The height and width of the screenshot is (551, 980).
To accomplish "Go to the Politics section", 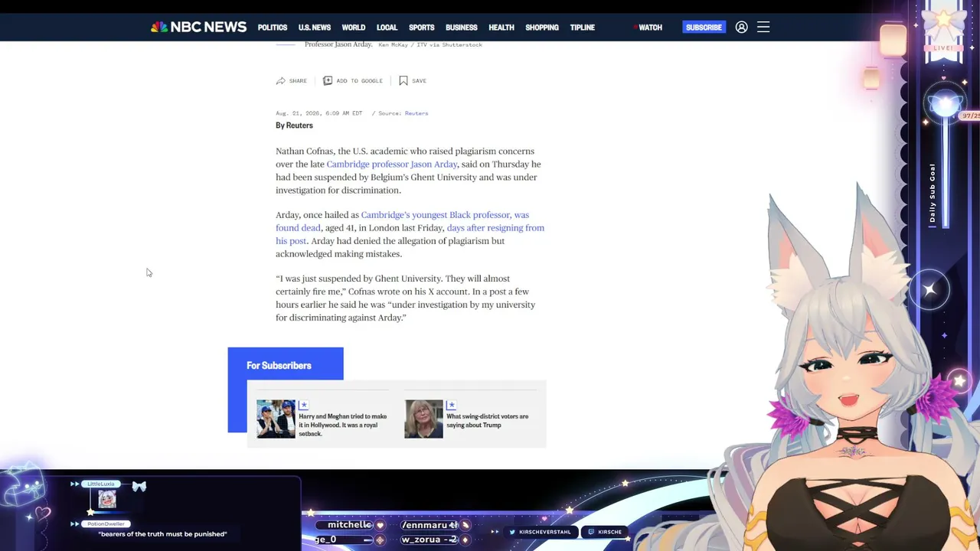I will (273, 28).
